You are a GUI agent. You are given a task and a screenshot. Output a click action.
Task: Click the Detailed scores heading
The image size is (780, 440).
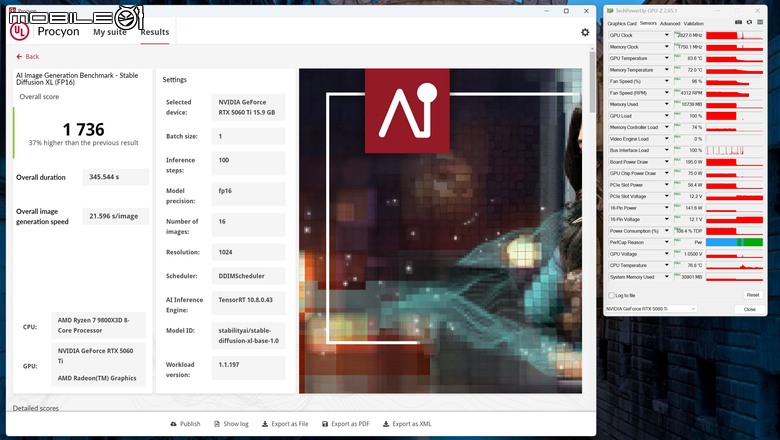[x=36, y=408]
